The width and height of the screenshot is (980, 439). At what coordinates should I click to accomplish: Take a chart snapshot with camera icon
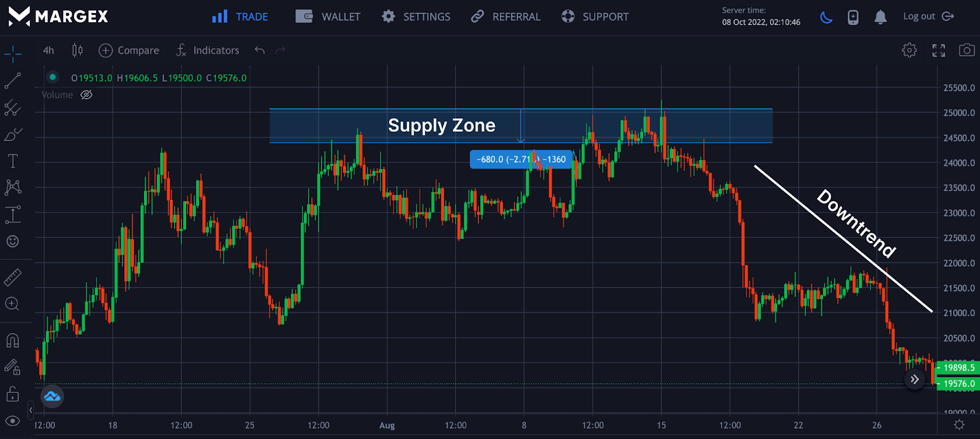(967, 50)
